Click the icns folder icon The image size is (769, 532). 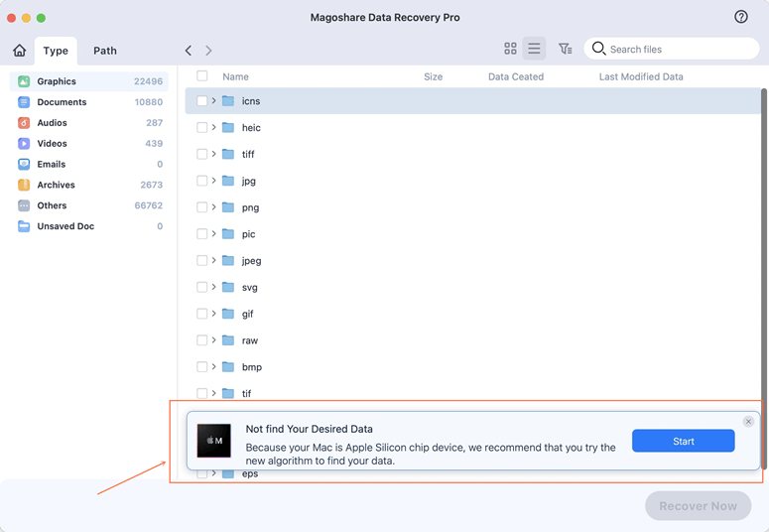coord(228,101)
